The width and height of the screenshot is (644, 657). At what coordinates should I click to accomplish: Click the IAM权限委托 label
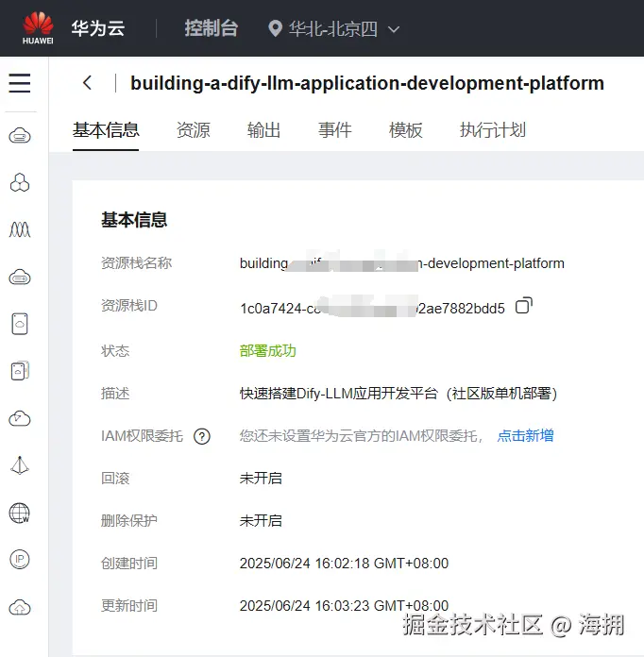coord(143,436)
